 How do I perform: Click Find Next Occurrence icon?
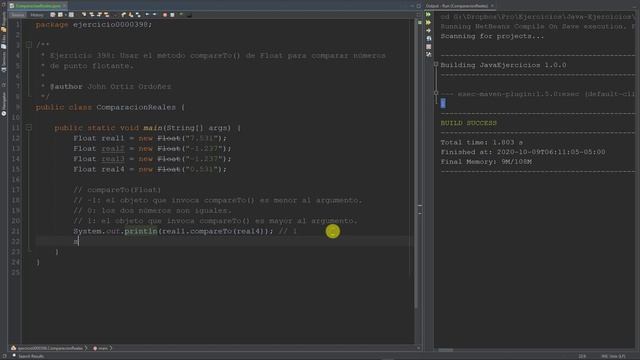(99, 15)
